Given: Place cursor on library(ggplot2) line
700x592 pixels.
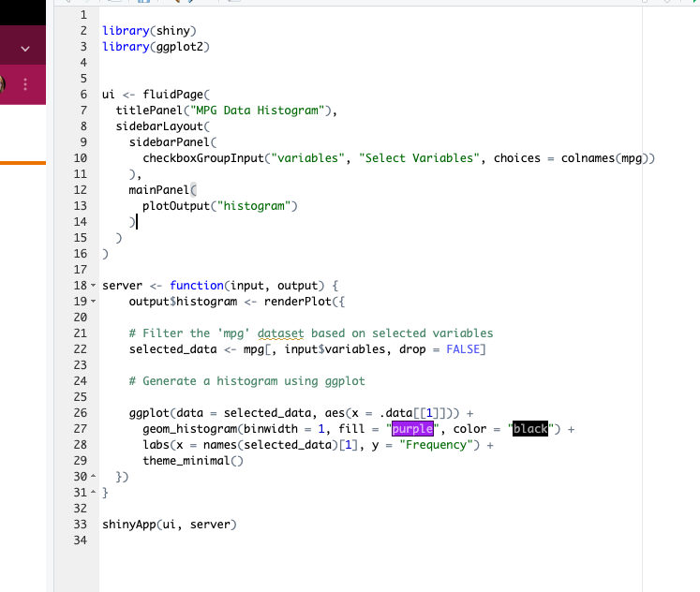Looking at the screenshot, I should (x=156, y=47).
